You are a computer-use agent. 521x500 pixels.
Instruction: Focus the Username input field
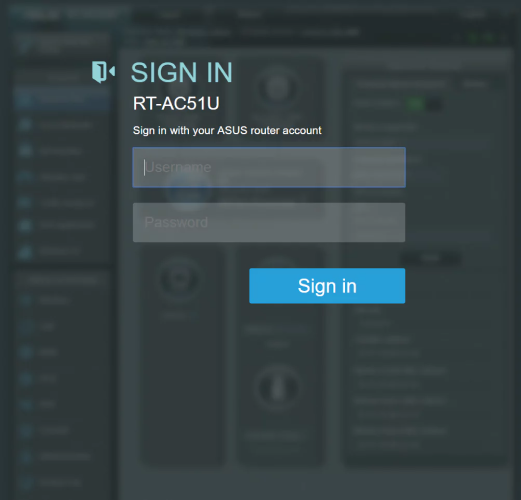click(x=269, y=167)
